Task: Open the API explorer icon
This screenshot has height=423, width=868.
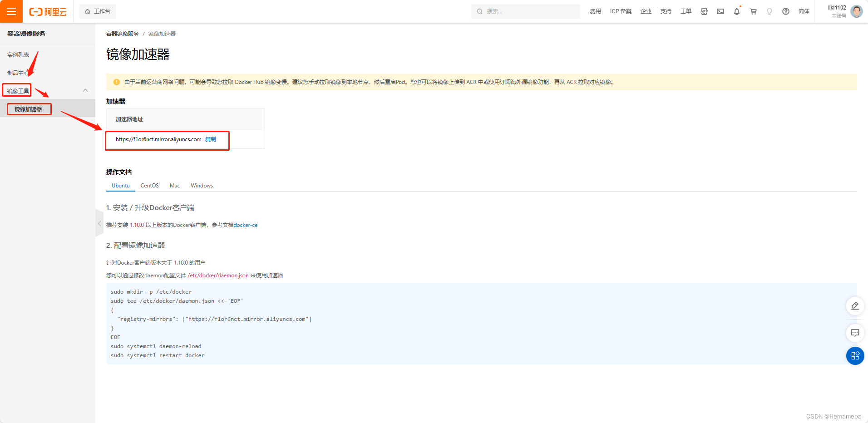Action: click(x=704, y=11)
